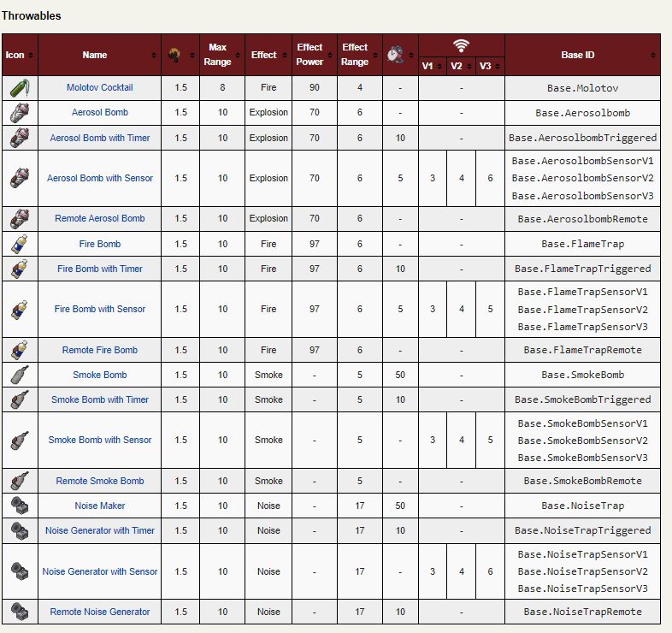This screenshot has width=672, height=633.
Task: Sort by V2 sensor column arrows
Action: (x=469, y=67)
